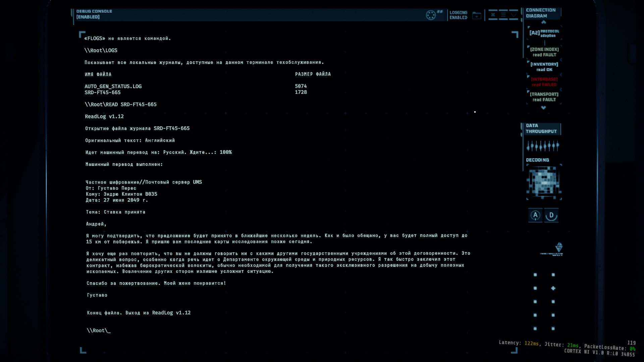The width and height of the screenshot is (644, 362).
Task: Select the INVENTORY read OK entry
Action: click(x=544, y=67)
